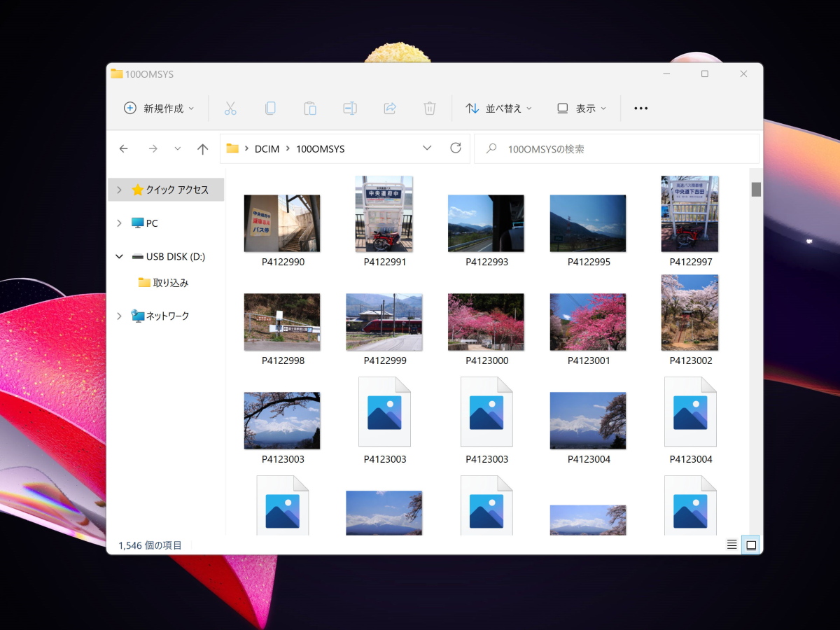The image size is (840, 630).
Task: Select thumbnail P4123002
Action: click(x=690, y=312)
